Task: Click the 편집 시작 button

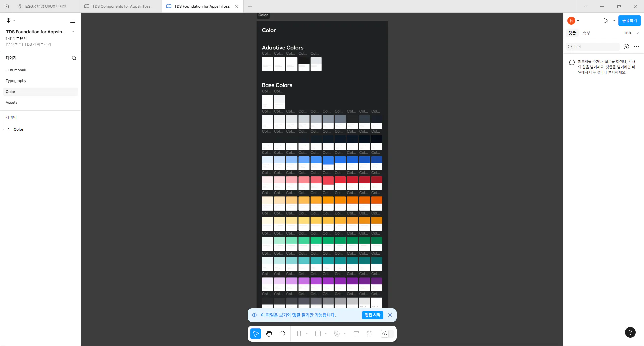Action: [372, 315]
